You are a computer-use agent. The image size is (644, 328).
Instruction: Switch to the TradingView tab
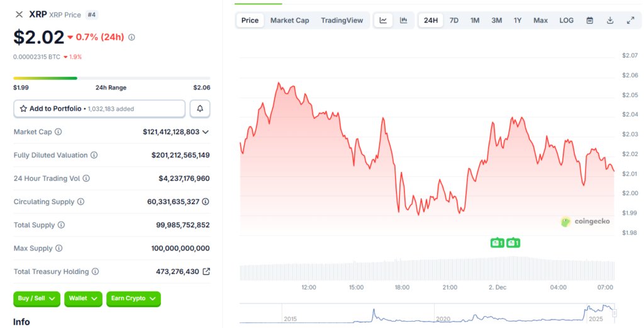tap(341, 20)
